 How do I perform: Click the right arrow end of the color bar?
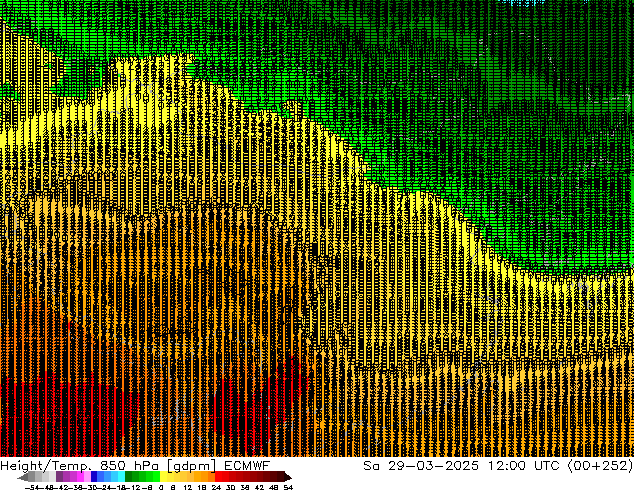click(288, 477)
